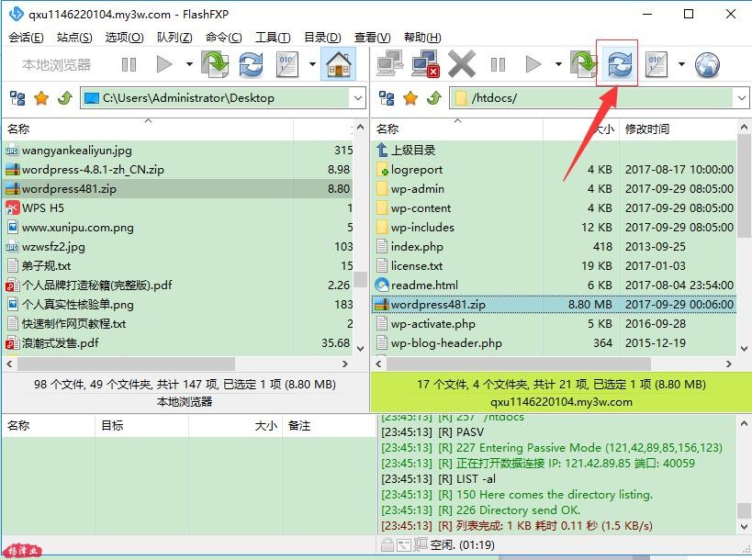
Task: Open the folder tree icon beside the /htdocs/ path
Action: (x=387, y=98)
